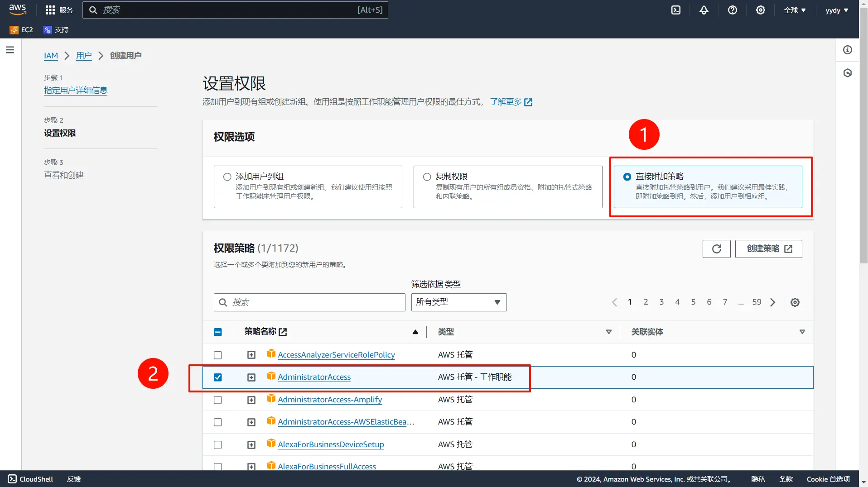
Task: Open 反馈 in the footer
Action: point(74,479)
